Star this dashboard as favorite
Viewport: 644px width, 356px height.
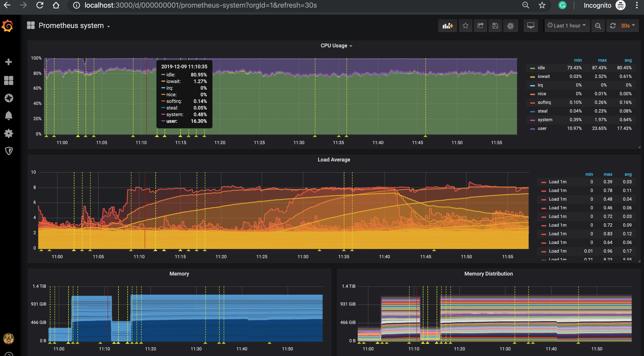pyautogui.click(x=466, y=25)
